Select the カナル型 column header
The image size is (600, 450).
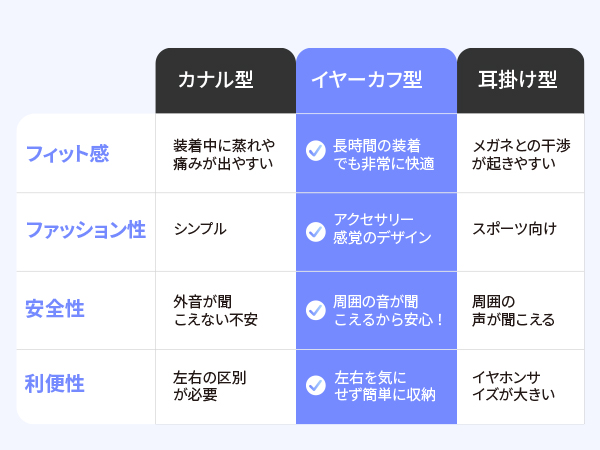click(225, 81)
